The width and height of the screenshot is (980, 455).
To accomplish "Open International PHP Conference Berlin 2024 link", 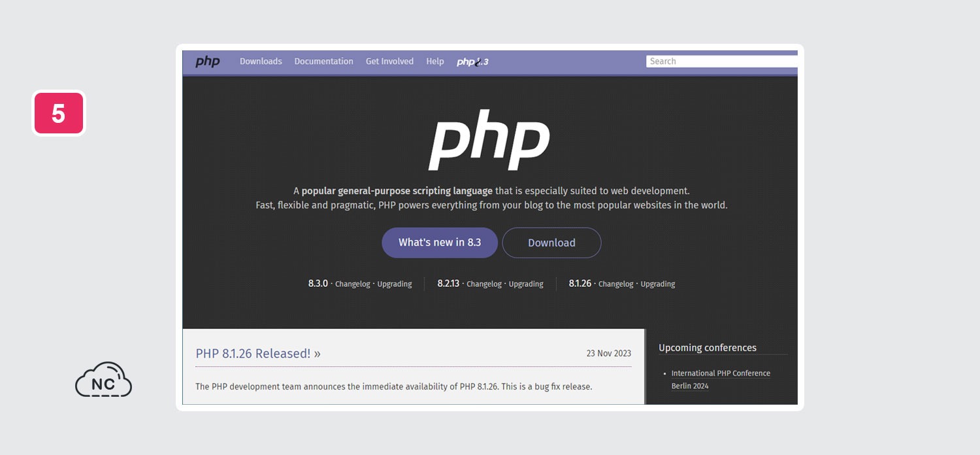I will (721, 380).
